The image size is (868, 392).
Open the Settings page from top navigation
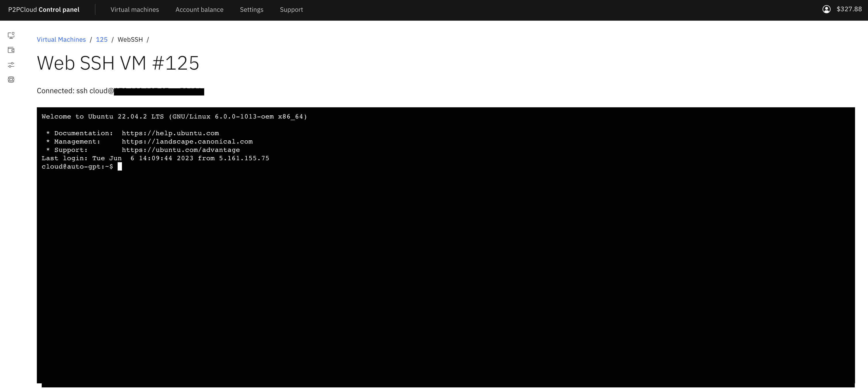(x=251, y=9)
